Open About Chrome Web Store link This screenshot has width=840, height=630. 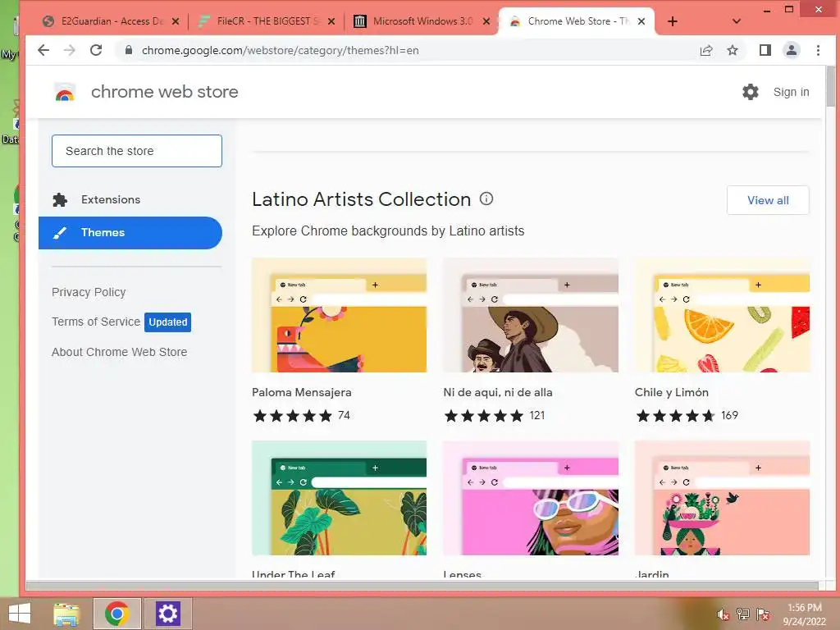click(120, 352)
